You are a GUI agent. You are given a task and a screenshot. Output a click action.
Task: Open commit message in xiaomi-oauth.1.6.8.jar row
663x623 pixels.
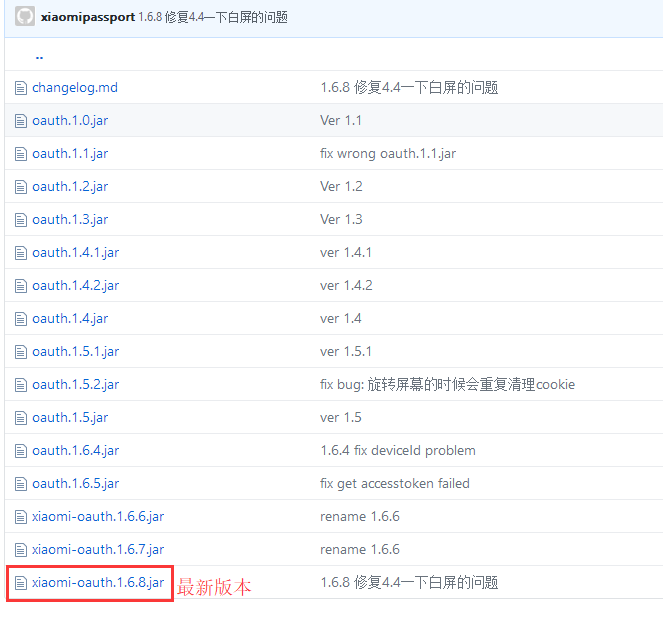tap(409, 583)
